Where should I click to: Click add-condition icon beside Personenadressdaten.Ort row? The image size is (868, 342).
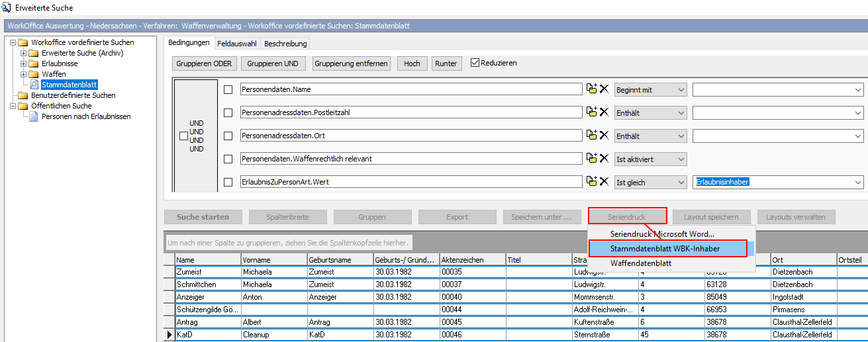click(592, 136)
